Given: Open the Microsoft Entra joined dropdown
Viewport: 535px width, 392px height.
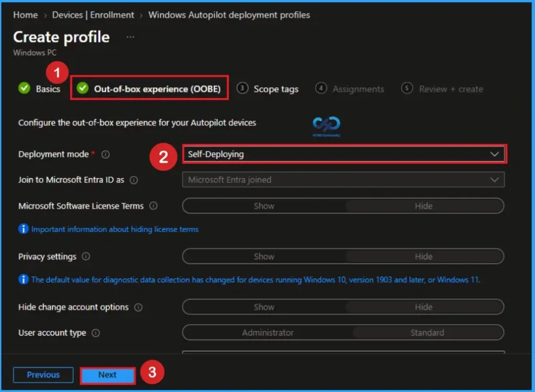Looking at the screenshot, I should pos(343,180).
